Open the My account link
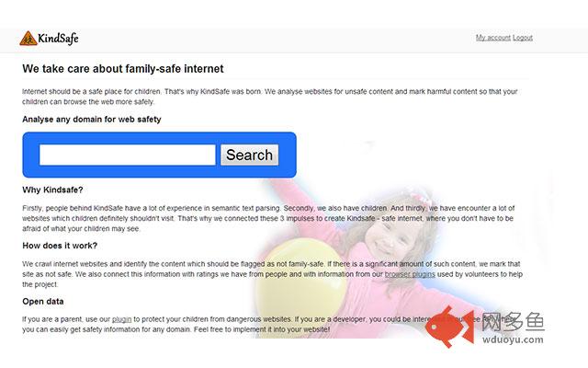 [493, 38]
